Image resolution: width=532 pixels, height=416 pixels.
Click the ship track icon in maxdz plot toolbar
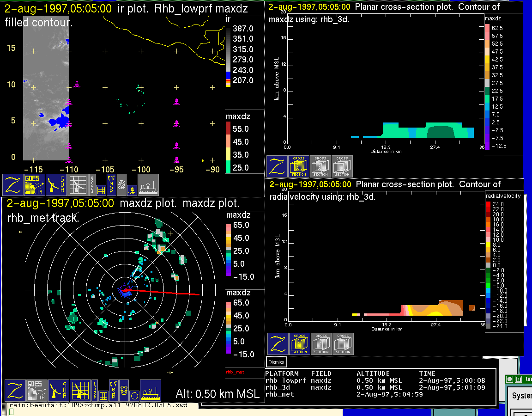150,391
